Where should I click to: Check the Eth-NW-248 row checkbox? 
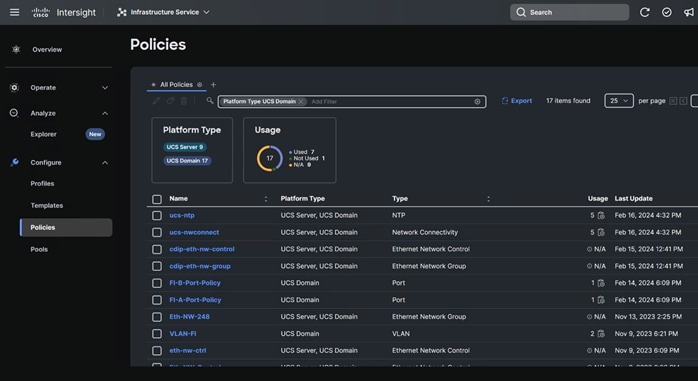[157, 317]
